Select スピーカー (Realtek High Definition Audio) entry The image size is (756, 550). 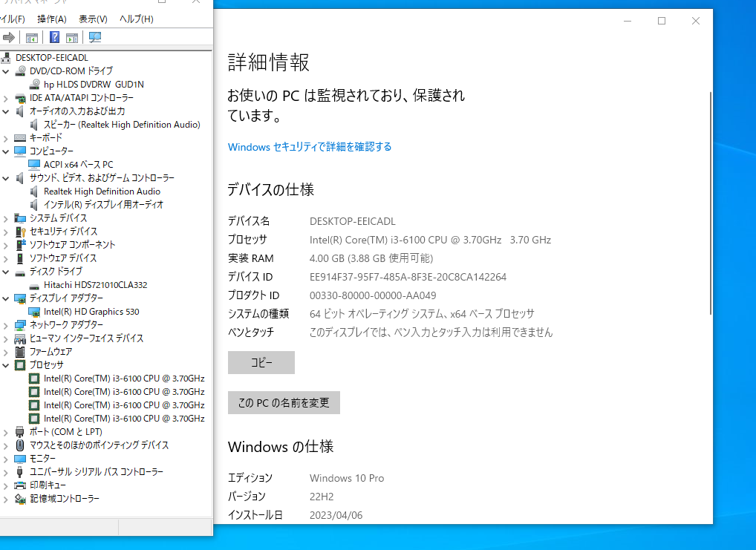coord(122,125)
